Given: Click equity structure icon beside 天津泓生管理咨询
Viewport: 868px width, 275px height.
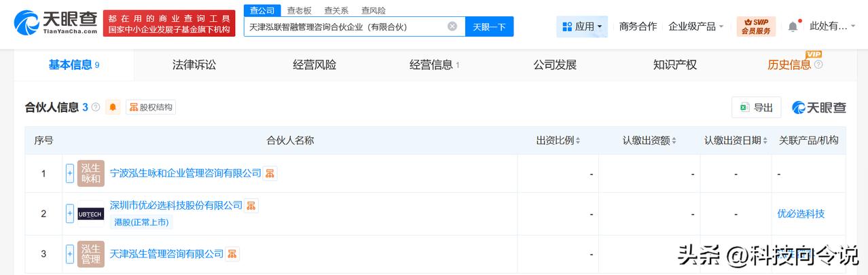Looking at the screenshot, I should pyautogui.click(x=232, y=254).
